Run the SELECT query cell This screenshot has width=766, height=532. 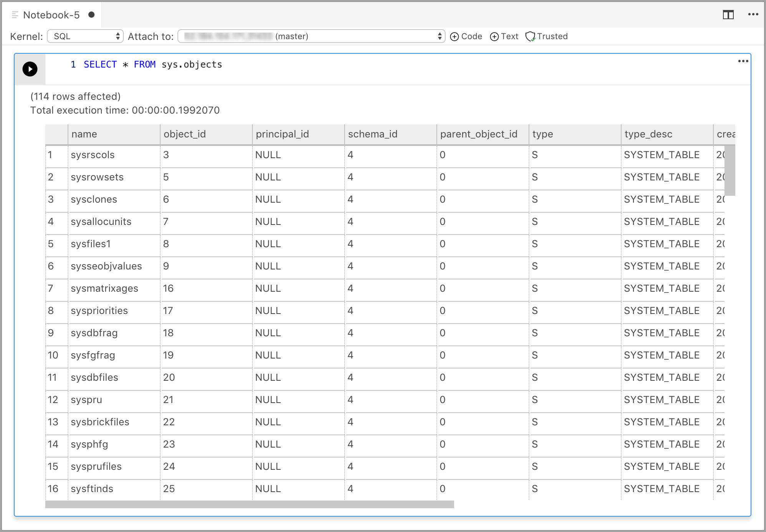tap(30, 69)
